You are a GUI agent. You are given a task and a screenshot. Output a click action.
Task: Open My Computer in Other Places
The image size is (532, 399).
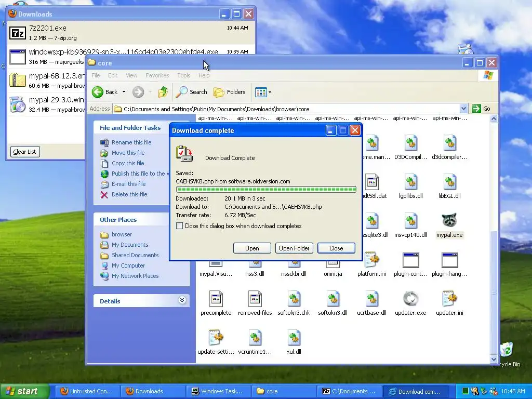[x=128, y=265]
